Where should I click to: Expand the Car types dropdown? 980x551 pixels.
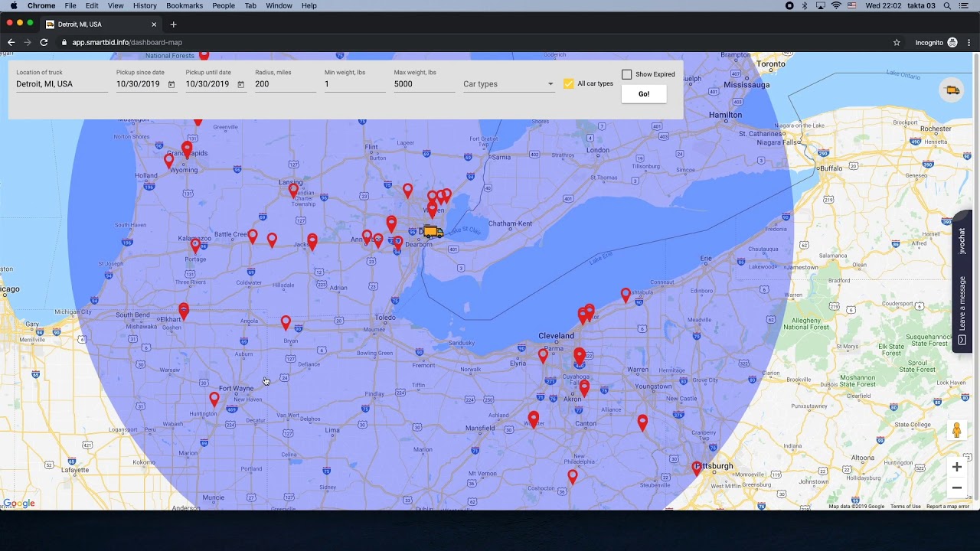(508, 84)
